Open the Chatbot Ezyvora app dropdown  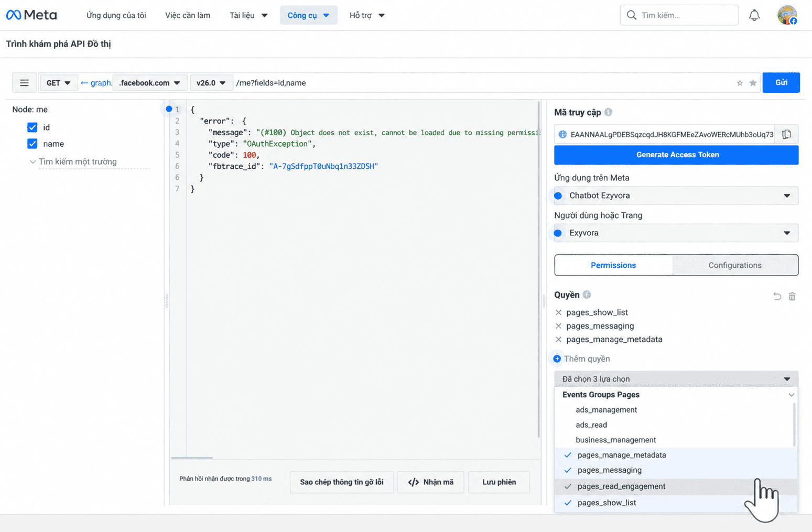pos(676,196)
